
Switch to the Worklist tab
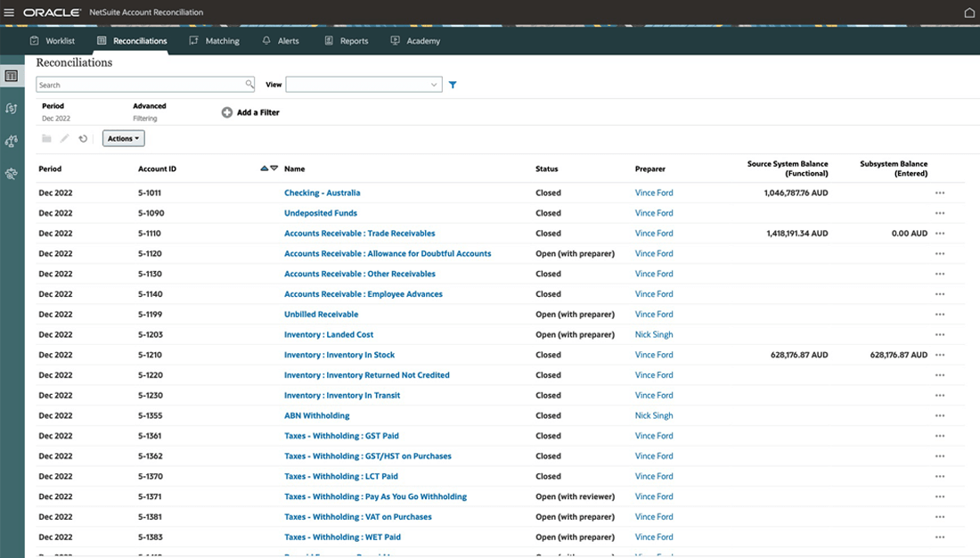pos(53,41)
